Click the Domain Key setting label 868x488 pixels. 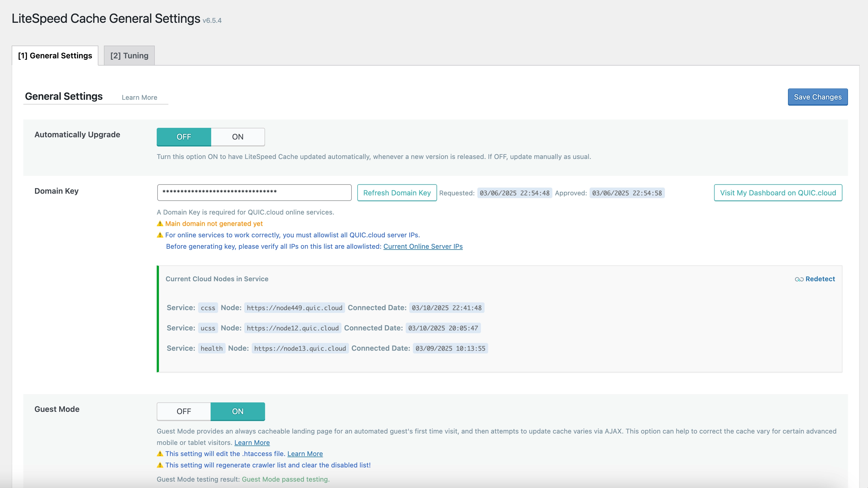click(x=57, y=191)
